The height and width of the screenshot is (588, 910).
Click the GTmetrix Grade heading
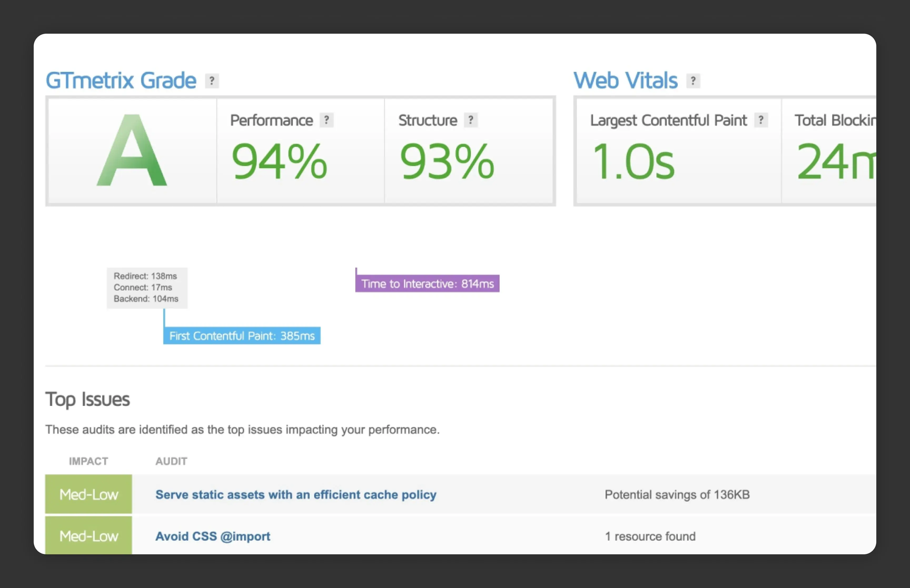[121, 81]
